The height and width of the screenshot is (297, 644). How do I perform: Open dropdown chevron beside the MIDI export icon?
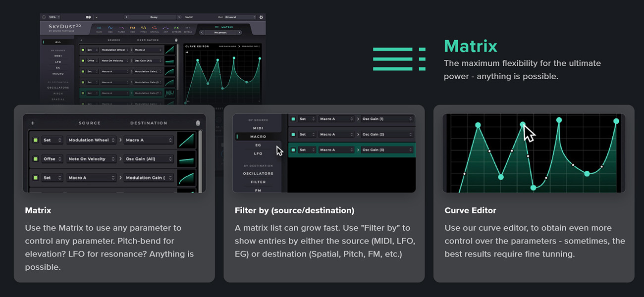[x=97, y=17]
